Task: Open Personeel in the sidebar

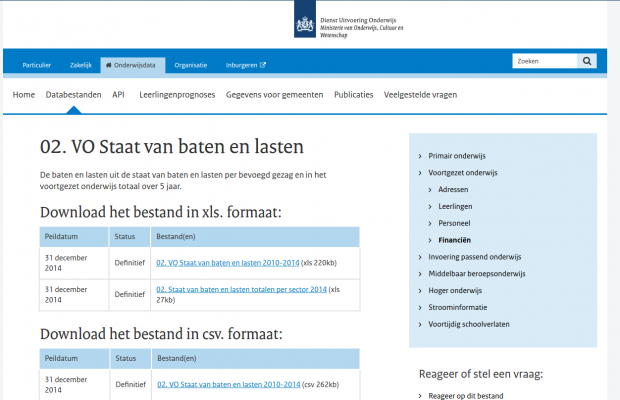Action: pos(454,223)
